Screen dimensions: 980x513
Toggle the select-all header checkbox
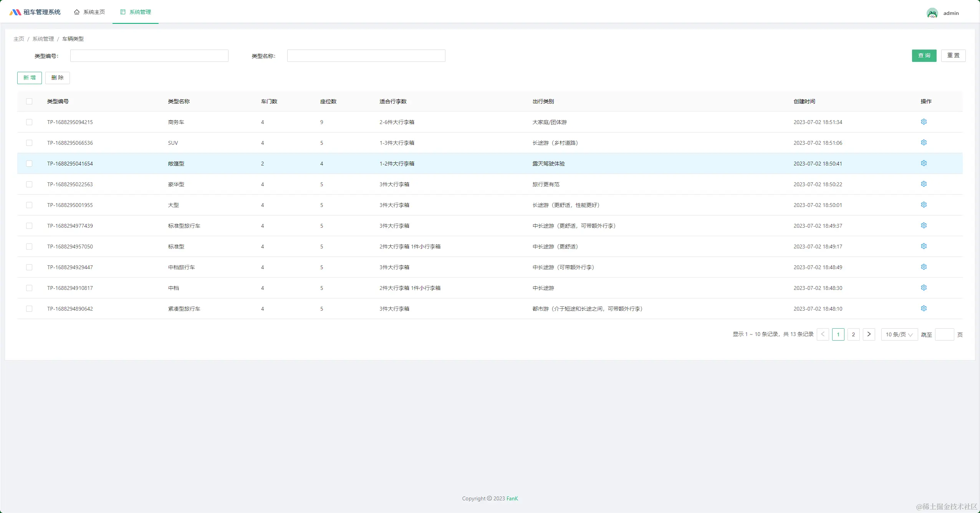(x=29, y=101)
